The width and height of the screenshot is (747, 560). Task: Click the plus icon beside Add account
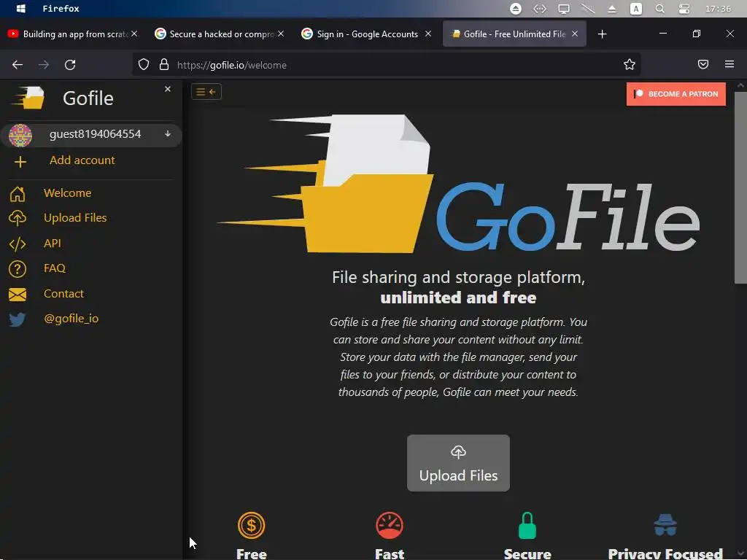20,162
